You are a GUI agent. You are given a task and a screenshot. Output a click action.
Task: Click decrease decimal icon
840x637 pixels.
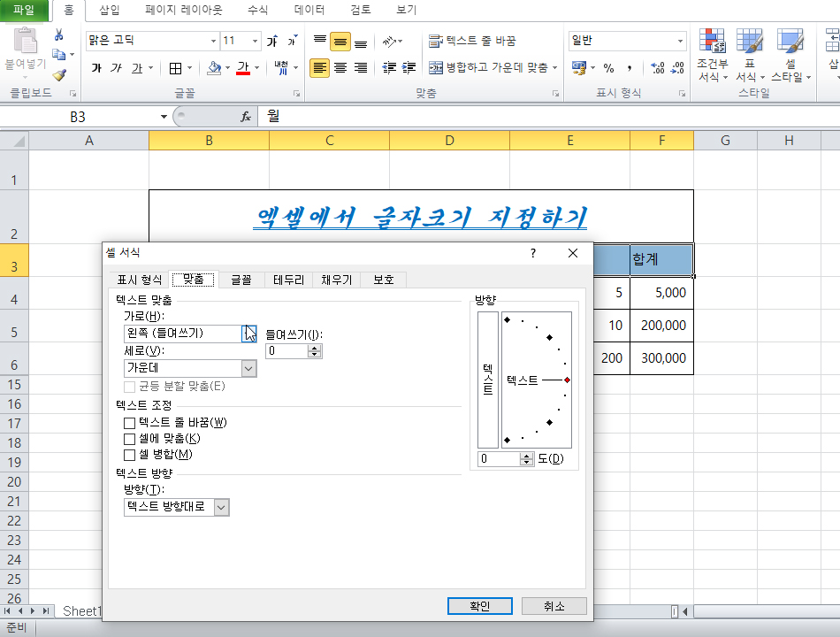coord(677,68)
